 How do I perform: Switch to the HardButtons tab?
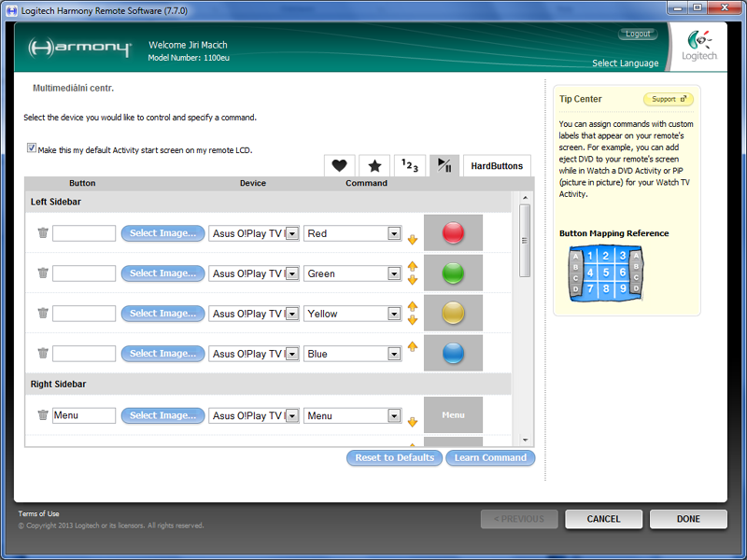click(x=497, y=166)
